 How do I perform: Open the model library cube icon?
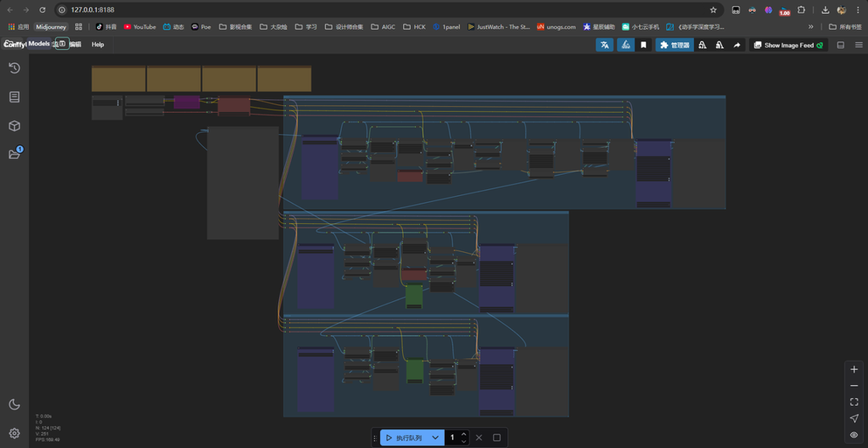click(x=14, y=126)
